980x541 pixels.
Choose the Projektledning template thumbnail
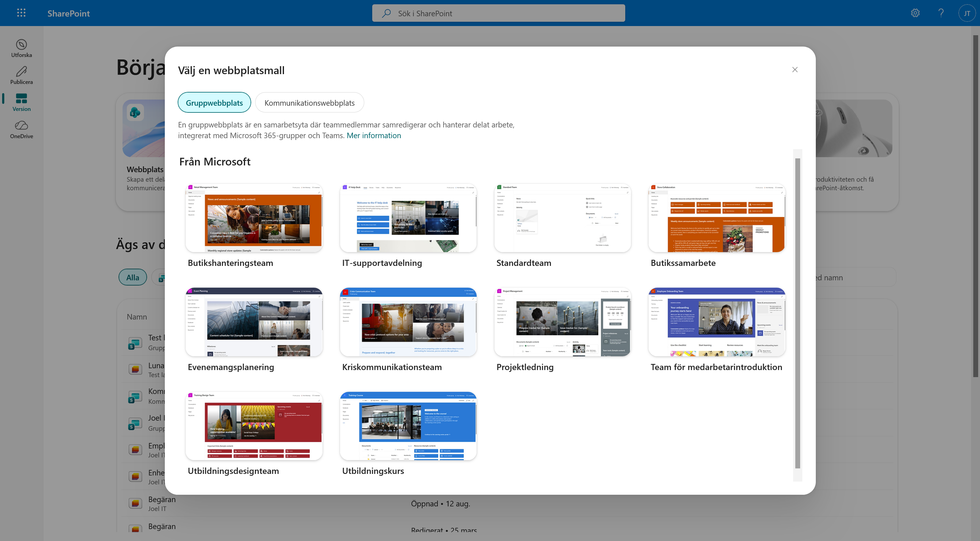562,322
